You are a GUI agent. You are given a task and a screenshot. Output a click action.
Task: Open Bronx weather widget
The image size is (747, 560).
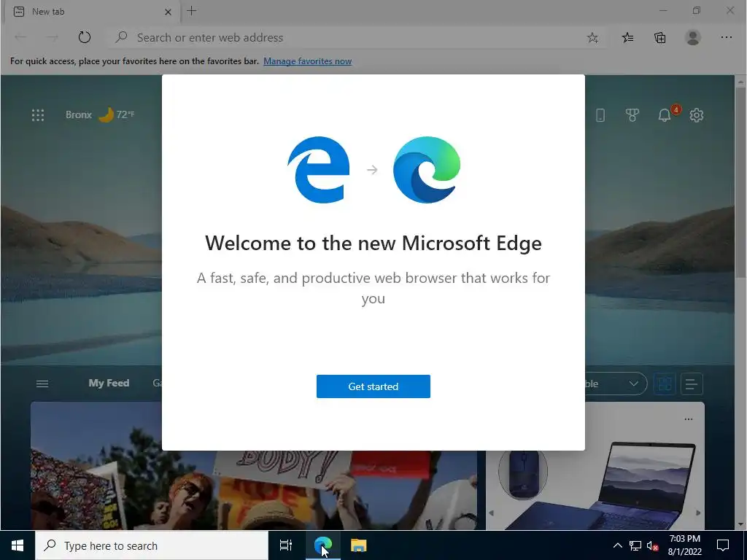click(100, 114)
